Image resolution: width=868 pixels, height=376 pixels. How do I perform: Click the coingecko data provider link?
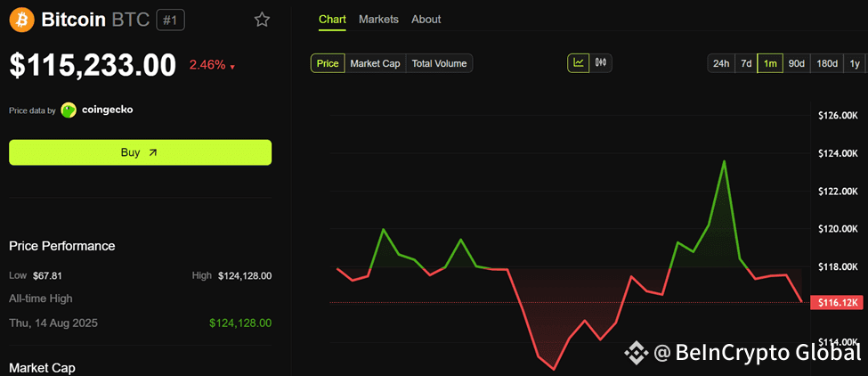108,110
